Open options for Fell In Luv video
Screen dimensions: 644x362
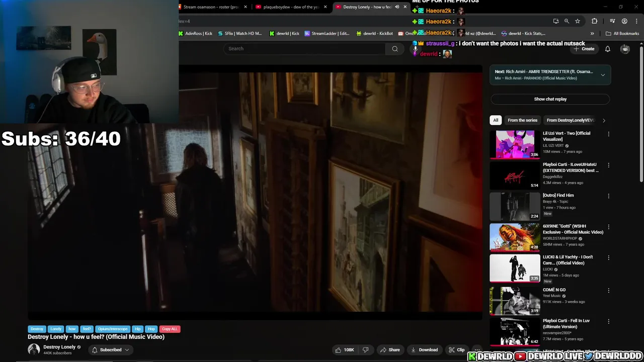[x=608, y=322]
